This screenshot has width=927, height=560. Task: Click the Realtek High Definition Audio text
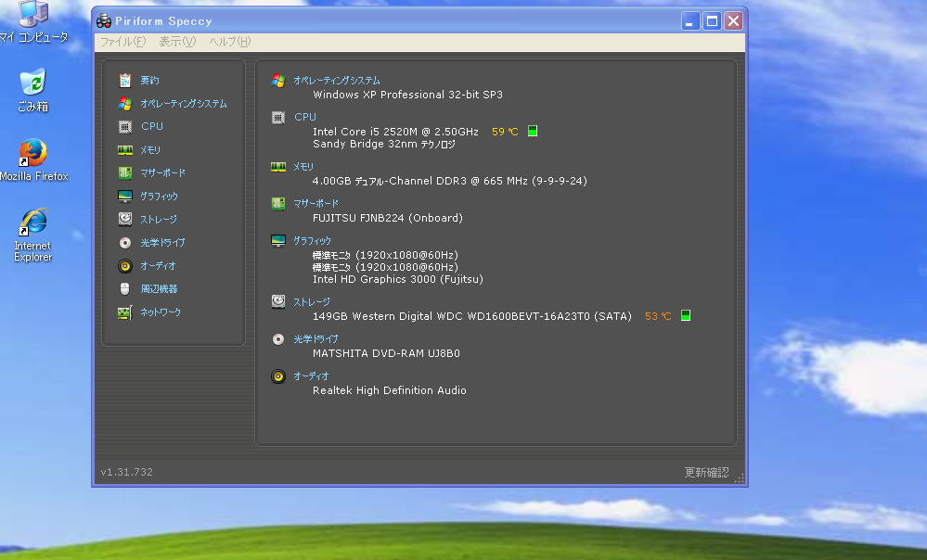pos(390,390)
